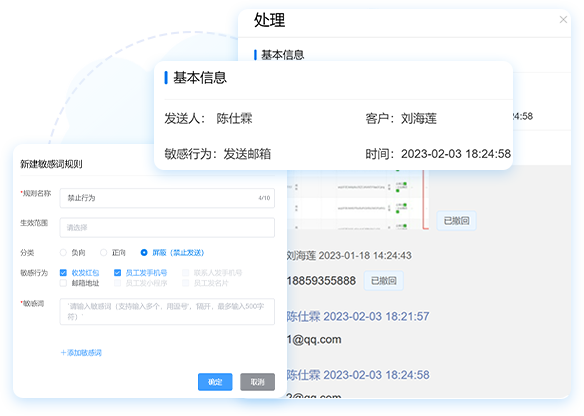Select the 陈仕霖 2023-02-03 18:24:58 message header

(x=358, y=375)
